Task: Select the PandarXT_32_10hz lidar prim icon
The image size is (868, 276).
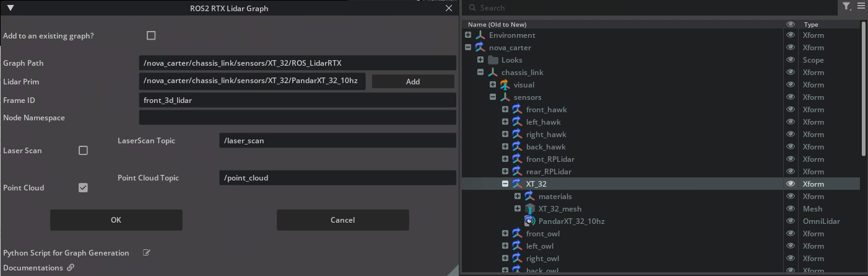Action: (529, 221)
